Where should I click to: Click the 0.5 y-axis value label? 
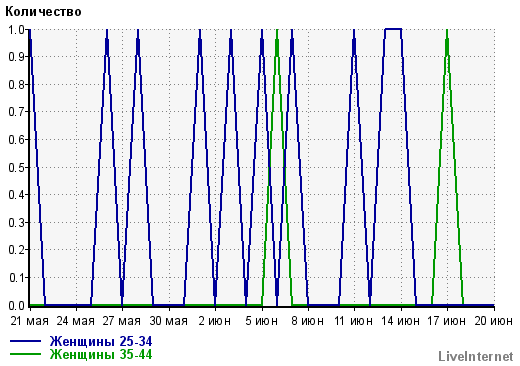[17, 167]
